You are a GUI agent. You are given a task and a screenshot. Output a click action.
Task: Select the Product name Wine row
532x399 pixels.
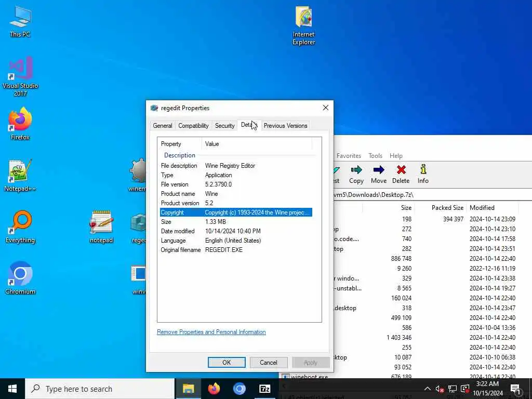click(236, 194)
